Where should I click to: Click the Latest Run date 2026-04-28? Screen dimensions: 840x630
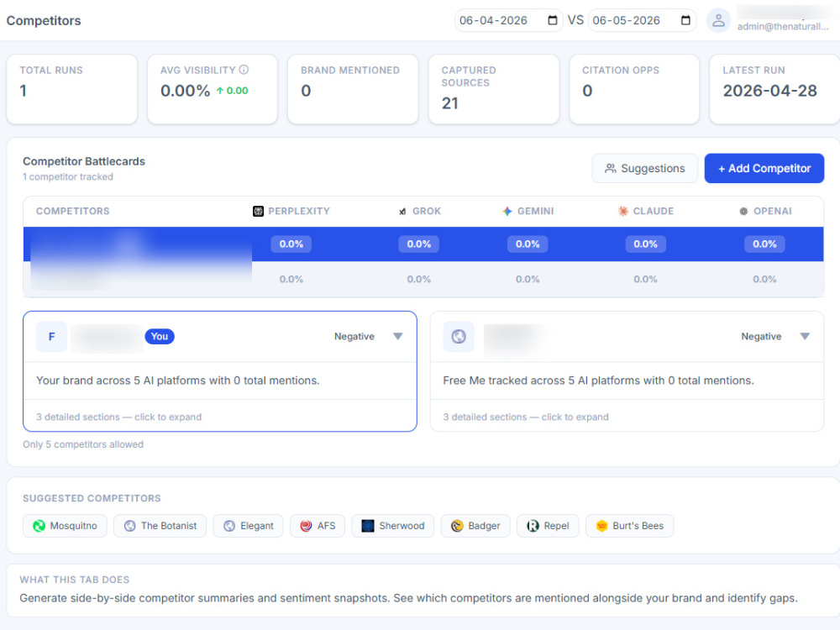click(x=769, y=91)
